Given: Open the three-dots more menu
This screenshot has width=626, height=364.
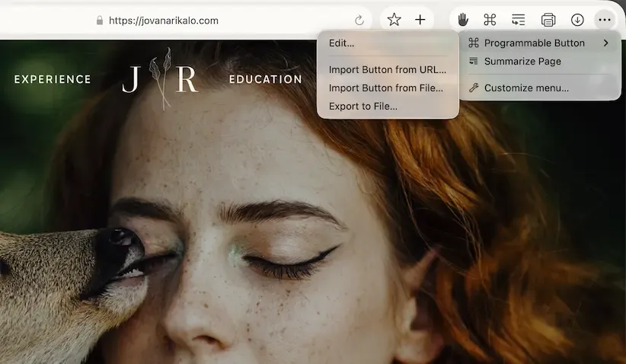Looking at the screenshot, I should 605,20.
